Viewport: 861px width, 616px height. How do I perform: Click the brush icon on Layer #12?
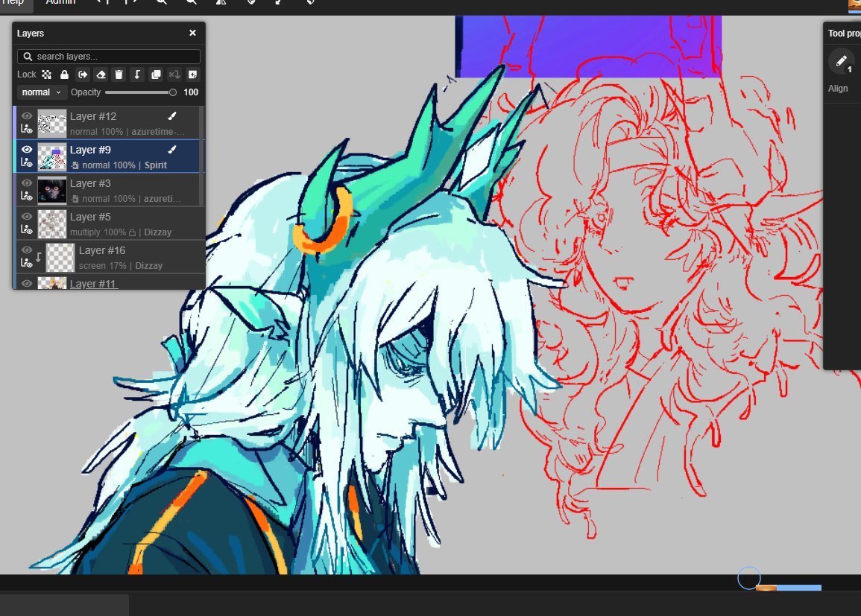click(x=172, y=115)
